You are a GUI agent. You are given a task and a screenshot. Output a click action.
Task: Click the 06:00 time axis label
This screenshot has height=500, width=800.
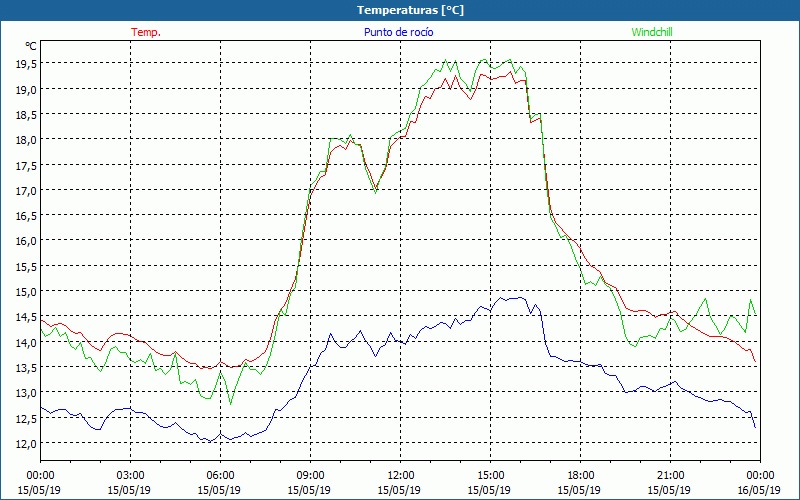[220, 476]
